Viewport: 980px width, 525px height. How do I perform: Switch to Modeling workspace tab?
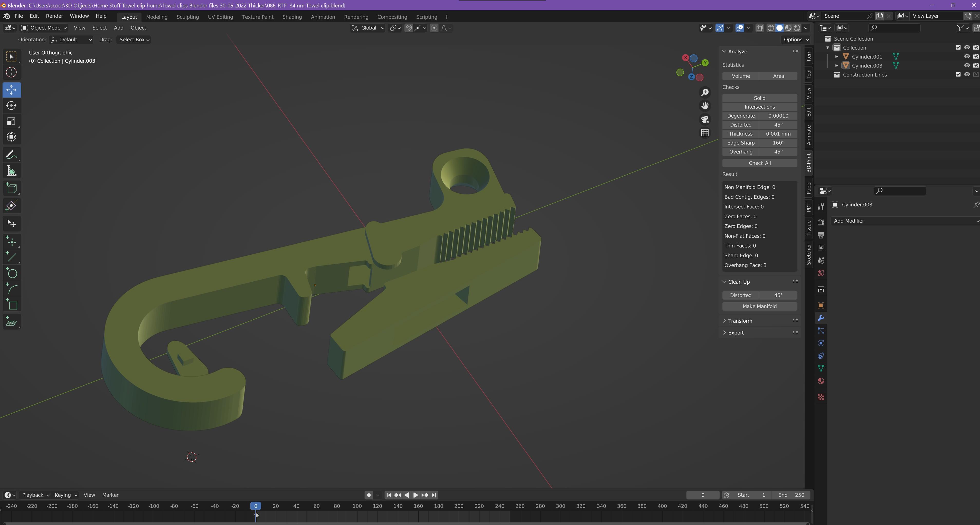coord(157,17)
